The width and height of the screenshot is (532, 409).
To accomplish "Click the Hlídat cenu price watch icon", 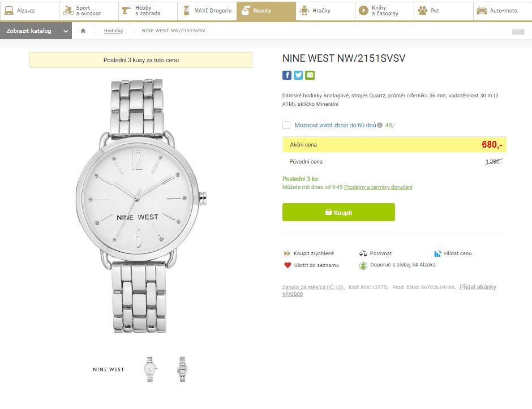I will [437, 253].
